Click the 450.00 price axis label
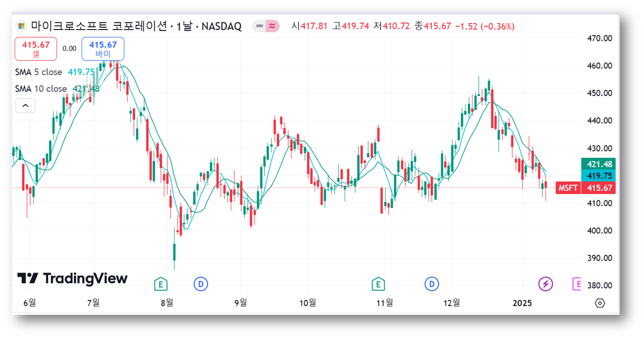644x339 pixels. 599,93
